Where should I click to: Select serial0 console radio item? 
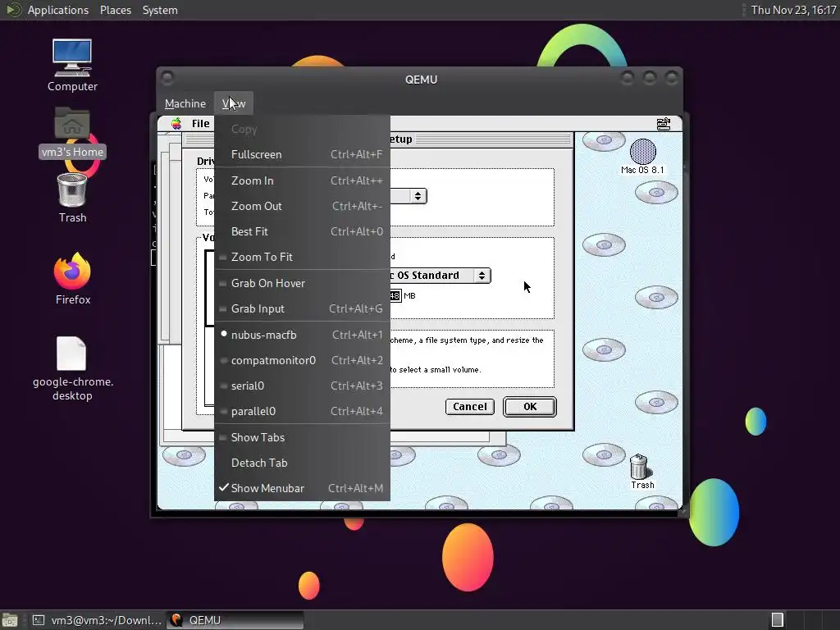[302, 386]
